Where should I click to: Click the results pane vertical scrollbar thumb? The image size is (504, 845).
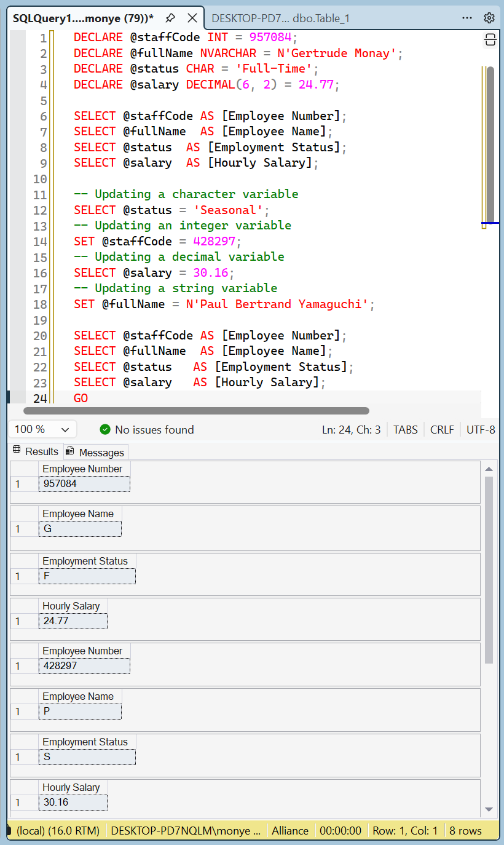[x=489, y=569]
